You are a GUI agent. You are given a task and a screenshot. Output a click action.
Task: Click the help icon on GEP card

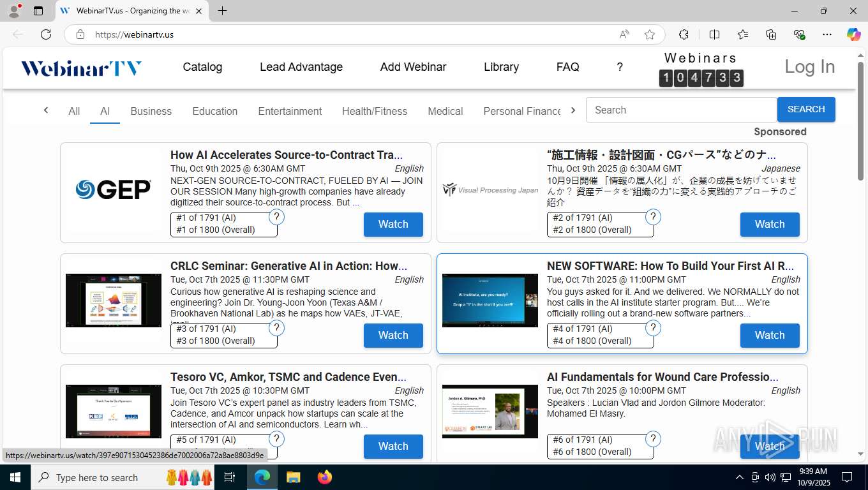(x=276, y=217)
